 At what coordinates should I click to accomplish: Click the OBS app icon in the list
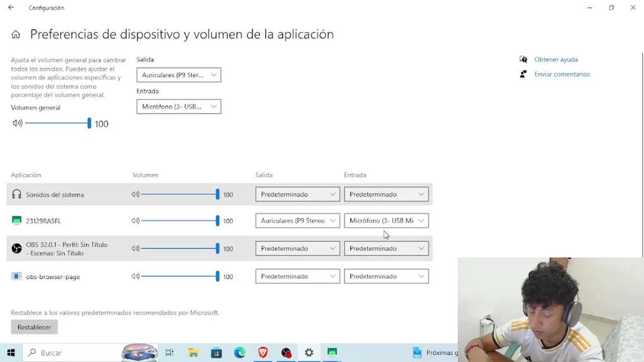point(17,248)
